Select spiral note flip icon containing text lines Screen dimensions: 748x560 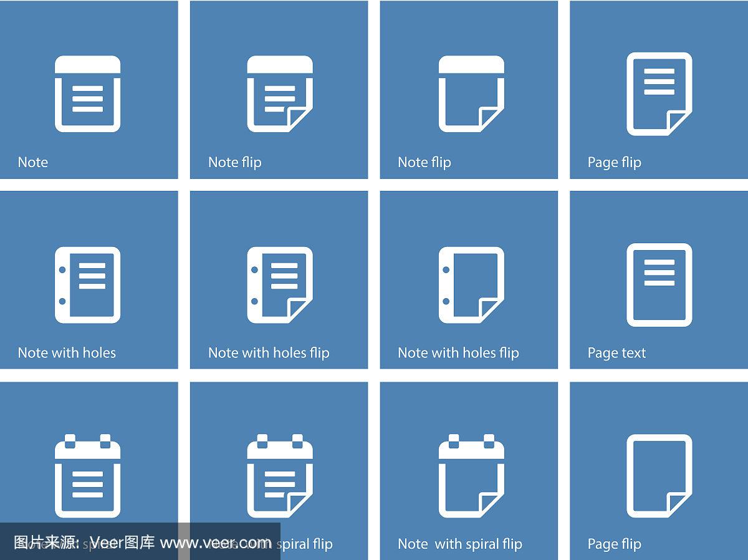[x=279, y=476]
